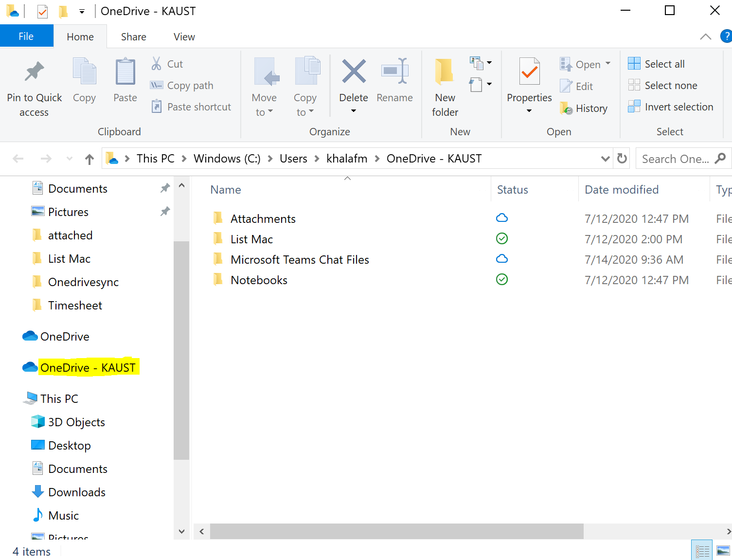732x560 pixels.
Task: Open the File menu
Action: click(x=26, y=36)
